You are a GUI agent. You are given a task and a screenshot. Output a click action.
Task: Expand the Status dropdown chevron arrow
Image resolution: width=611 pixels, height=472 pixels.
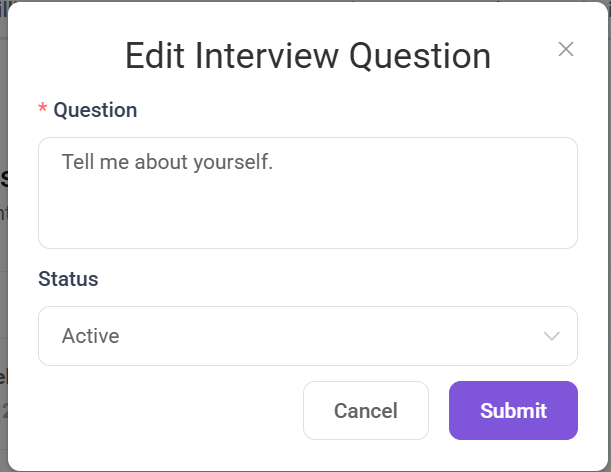[x=552, y=336]
